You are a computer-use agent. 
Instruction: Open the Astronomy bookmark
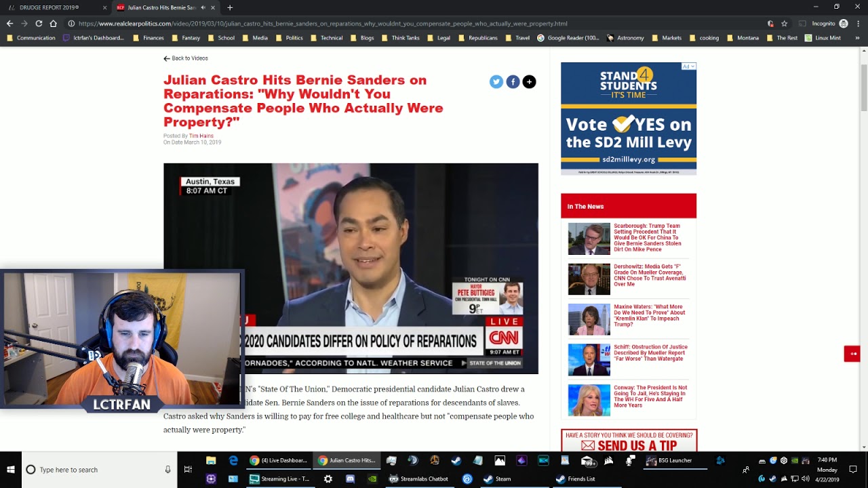coord(625,38)
